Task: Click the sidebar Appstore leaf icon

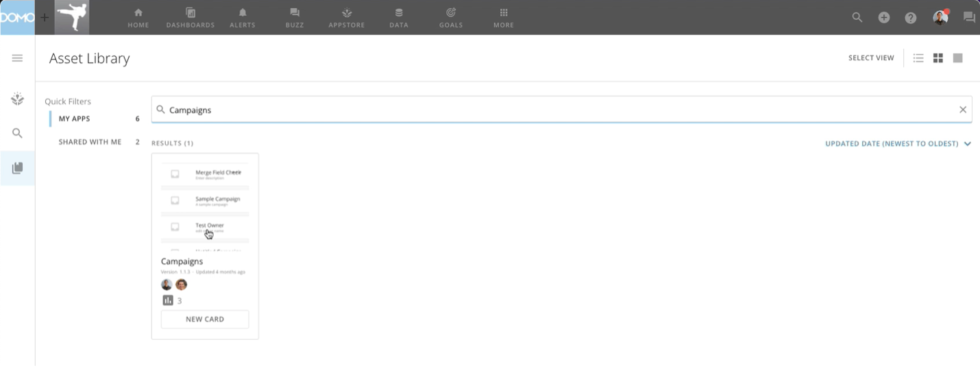Action: [x=18, y=99]
